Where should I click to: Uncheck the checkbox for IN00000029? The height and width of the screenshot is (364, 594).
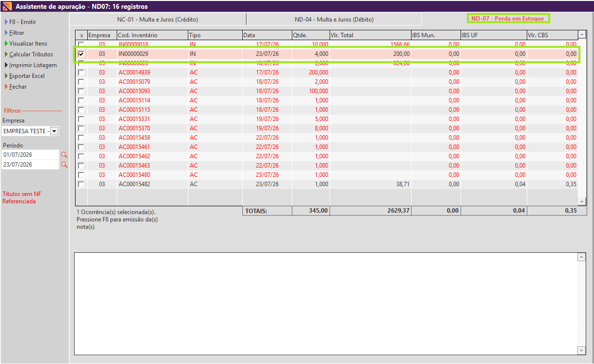[81, 54]
